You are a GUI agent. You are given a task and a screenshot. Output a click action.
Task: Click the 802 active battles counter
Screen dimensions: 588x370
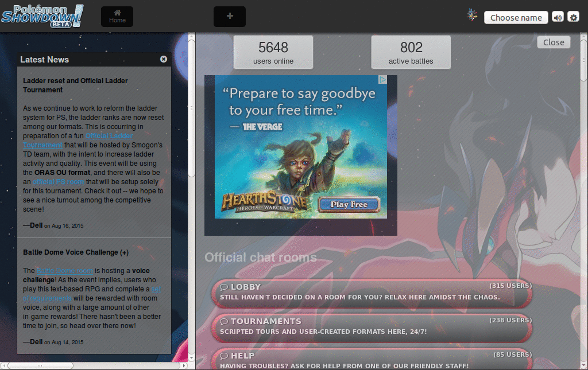pyautogui.click(x=411, y=52)
